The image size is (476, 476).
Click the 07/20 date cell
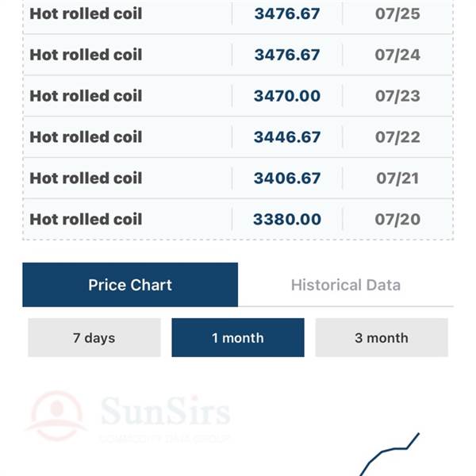397,219
